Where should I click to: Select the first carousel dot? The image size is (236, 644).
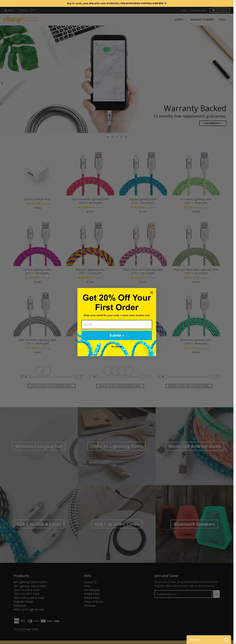coord(108,137)
